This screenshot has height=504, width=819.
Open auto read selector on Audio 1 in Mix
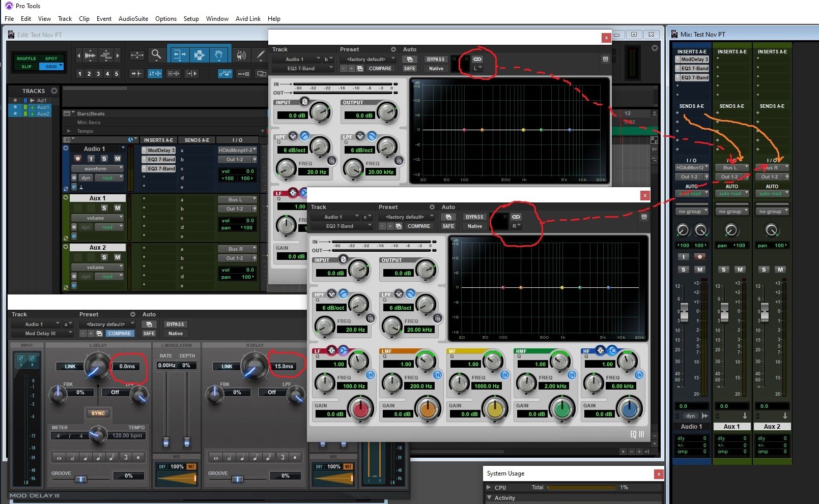[x=691, y=193]
